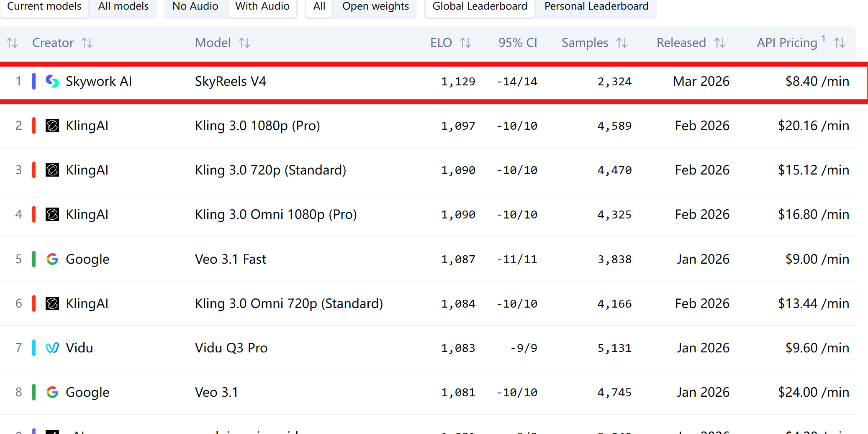Select the Current models filter

pyautogui.click(x=44, y=6)
